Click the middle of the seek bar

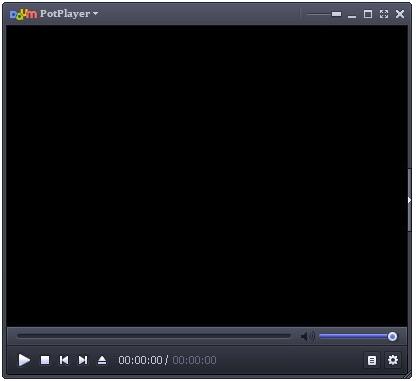154,336
